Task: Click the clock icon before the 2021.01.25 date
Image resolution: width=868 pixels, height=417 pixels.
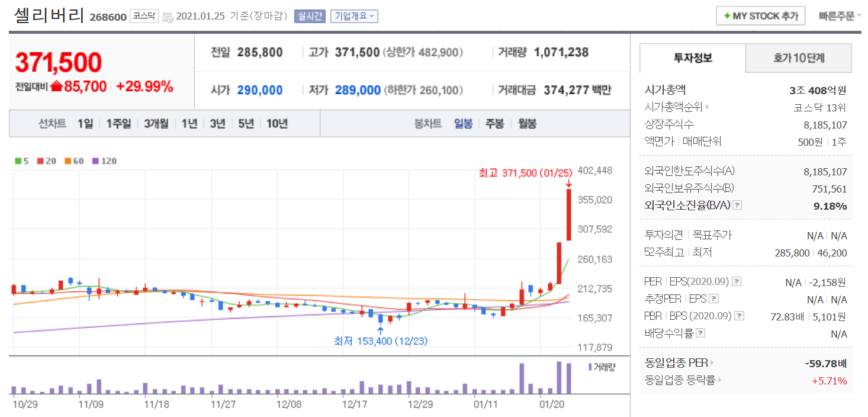Action: 168,17
